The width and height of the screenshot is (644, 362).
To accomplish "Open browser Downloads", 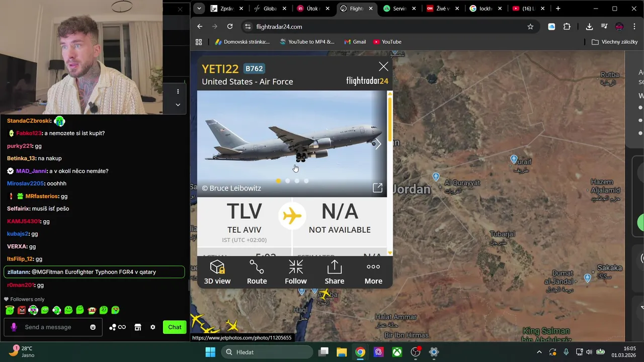I will coord(589,27).
